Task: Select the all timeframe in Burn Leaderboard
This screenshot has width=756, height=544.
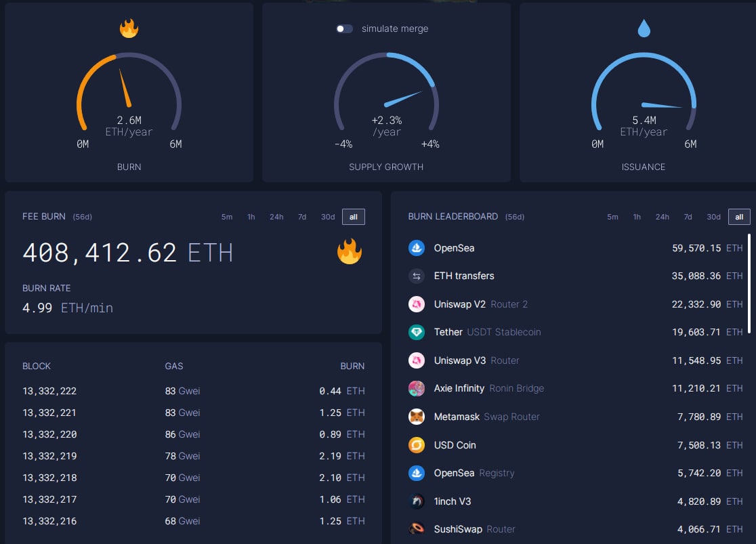Action: 739,217
